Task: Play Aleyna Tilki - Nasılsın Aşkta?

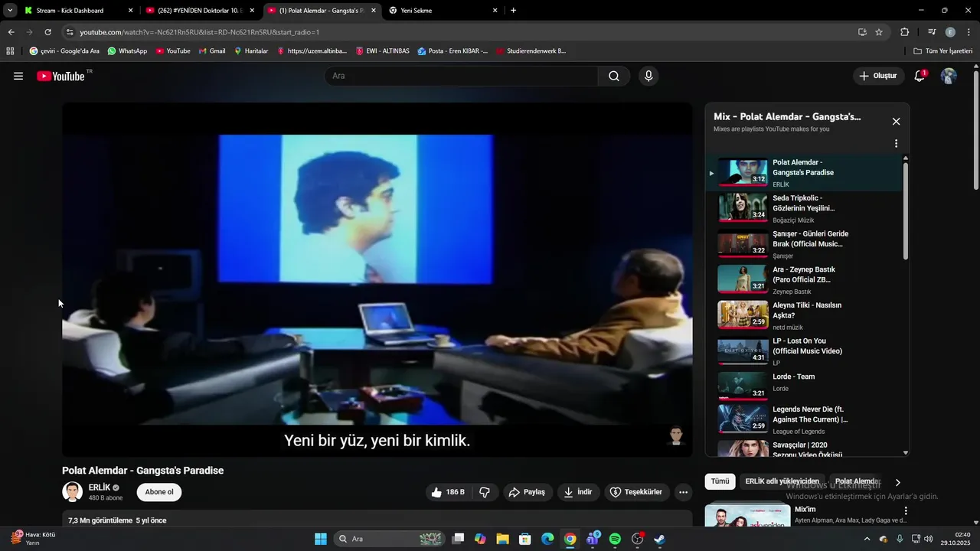Action: [x=804, y=315]
